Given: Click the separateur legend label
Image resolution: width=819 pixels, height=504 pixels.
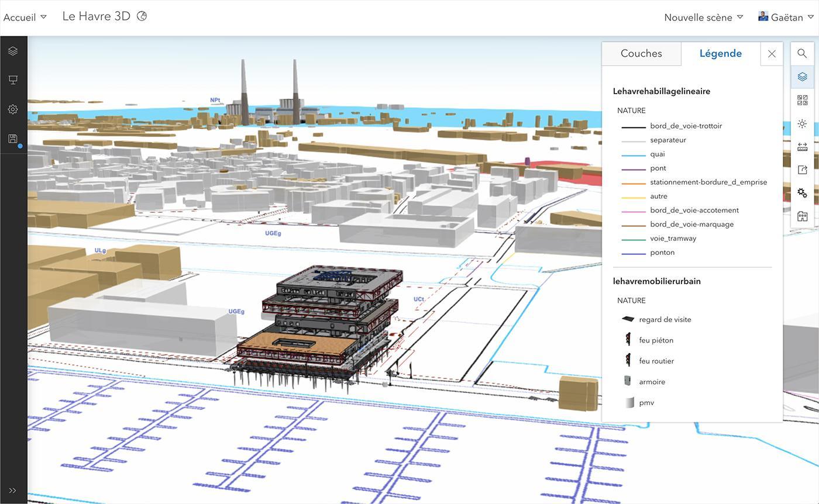Looking at the screenshot, I should click(668, 140).
